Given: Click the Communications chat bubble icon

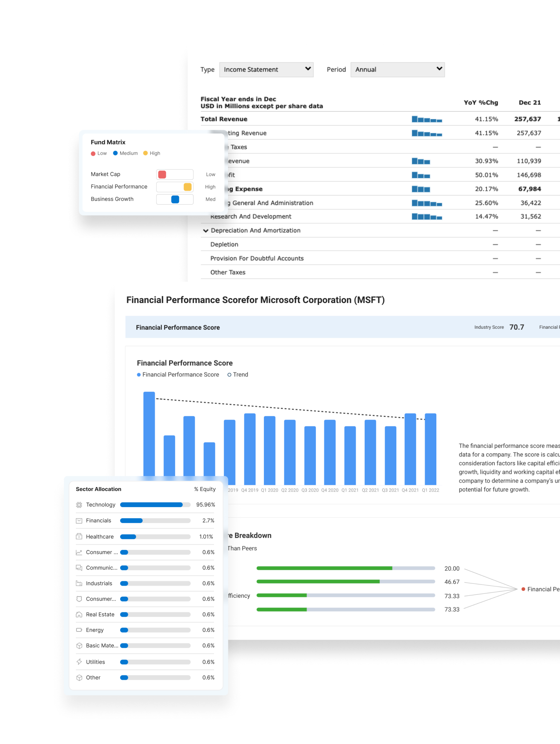Looking at the screenshot, I should 79,568.
